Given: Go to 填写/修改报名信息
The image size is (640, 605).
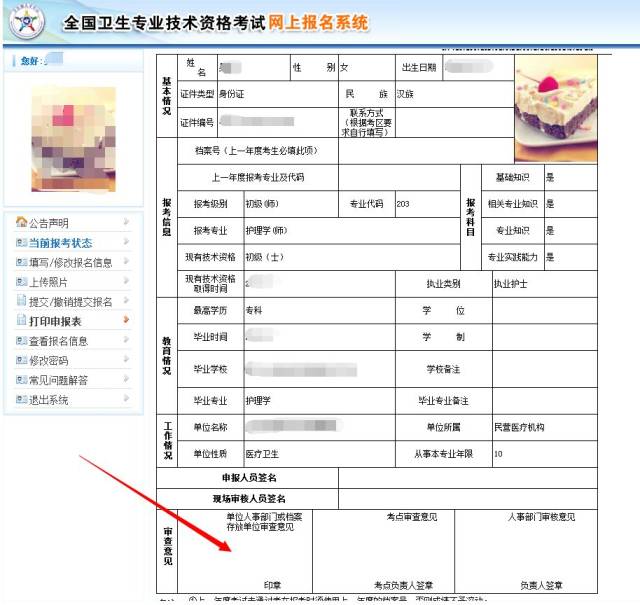Looking at the screenshot, I should click(70, 262).
